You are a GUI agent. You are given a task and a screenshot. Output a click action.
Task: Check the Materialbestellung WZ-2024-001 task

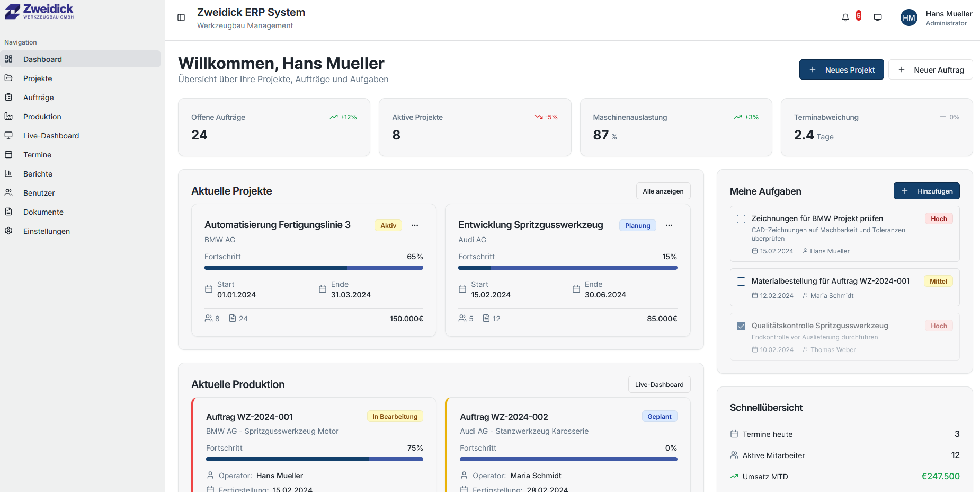(741, 282)
